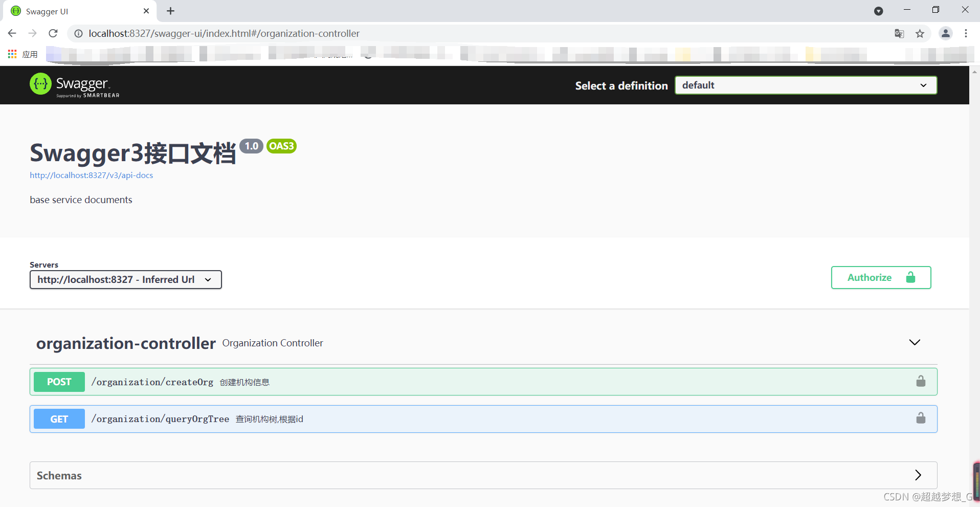Screen dimensions: 980x507
Task: Open the Apps shortcut in bookmarks bar
Action: (23, 54)
